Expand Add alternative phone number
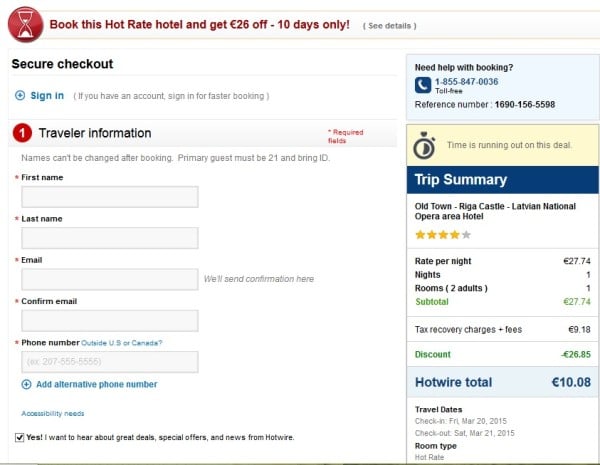Image resolution: width=600 pixels, height=465 pixels. pyautogui.click(x=96, y=384)
